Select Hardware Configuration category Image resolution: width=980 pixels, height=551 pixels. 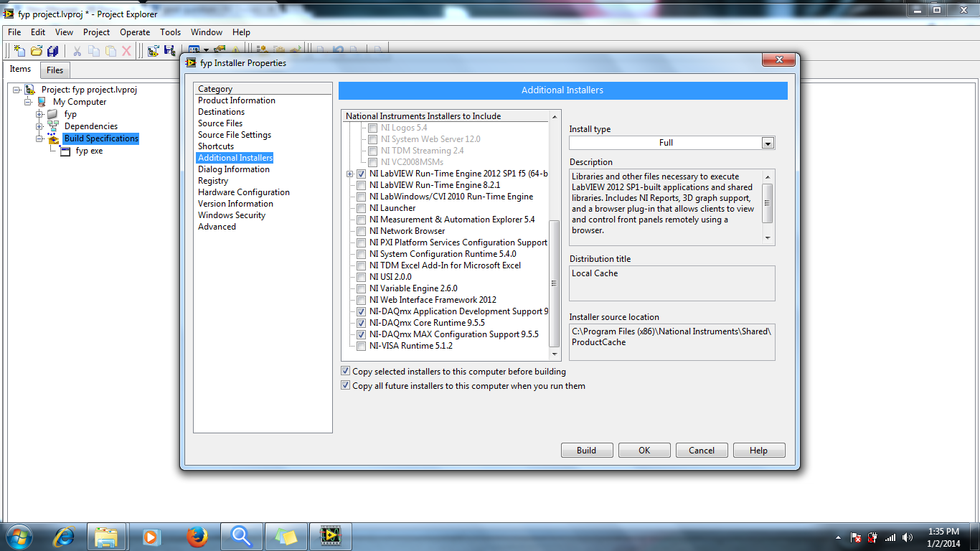244,192
